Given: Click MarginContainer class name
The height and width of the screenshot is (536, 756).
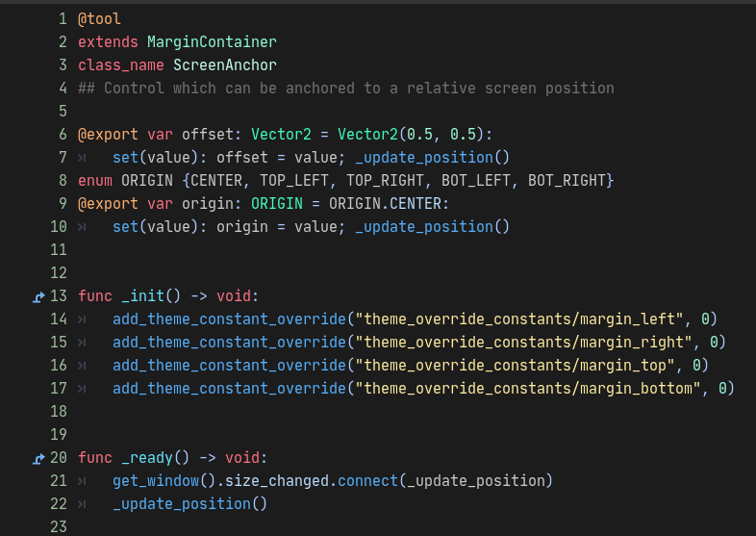Looking at the screenshot, I should [x=212, y=42].
